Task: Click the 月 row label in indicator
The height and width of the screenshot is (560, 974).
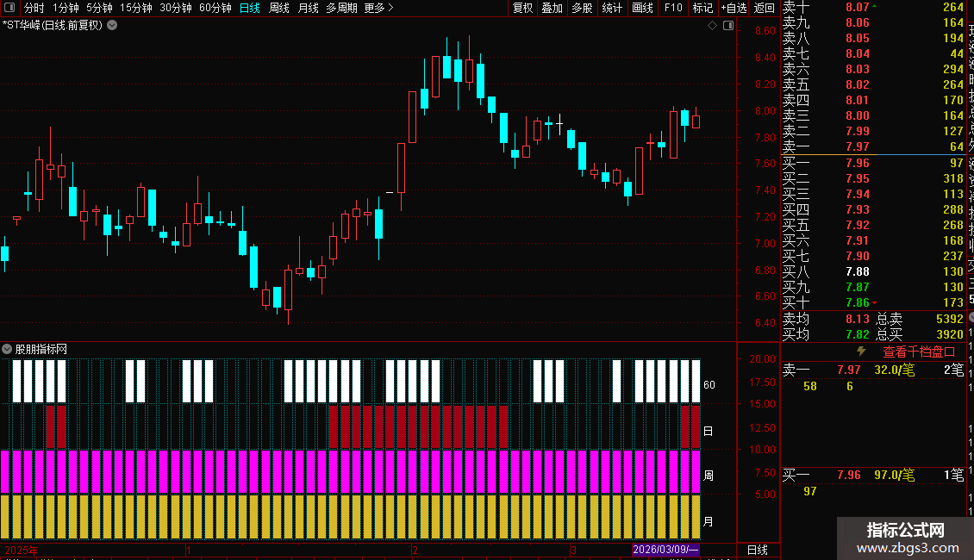Action: tap(709, 521)
